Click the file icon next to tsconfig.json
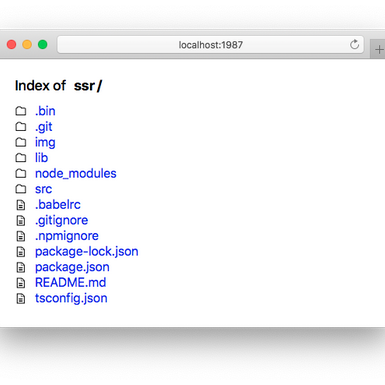The image size is (385, 385). [x=21, y=298]
